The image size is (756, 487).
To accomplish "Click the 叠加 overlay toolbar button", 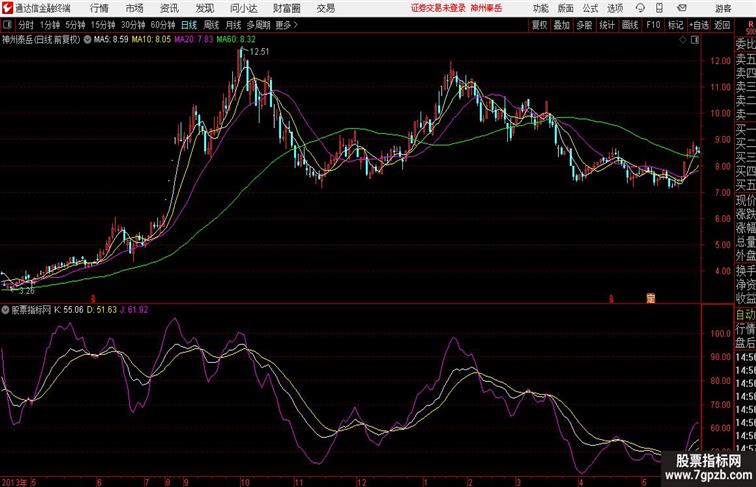I will (562, 25).
